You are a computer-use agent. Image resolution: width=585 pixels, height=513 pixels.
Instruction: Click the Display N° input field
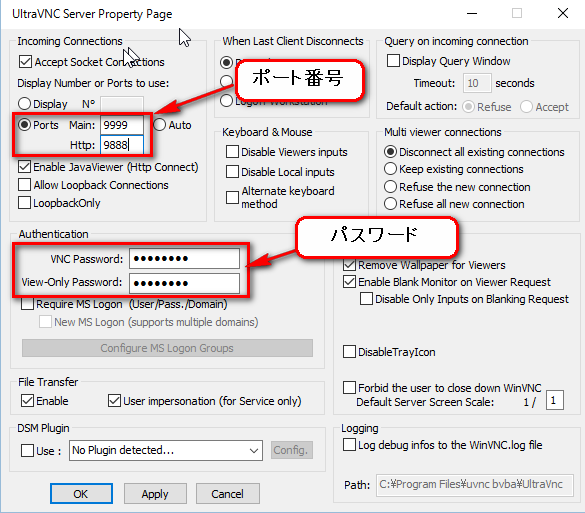click(122, 104)
